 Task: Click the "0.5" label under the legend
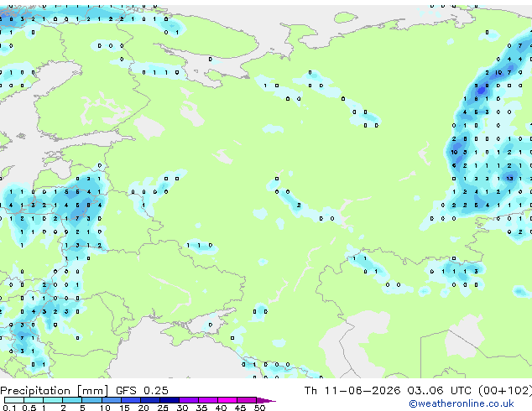point(29,408)
